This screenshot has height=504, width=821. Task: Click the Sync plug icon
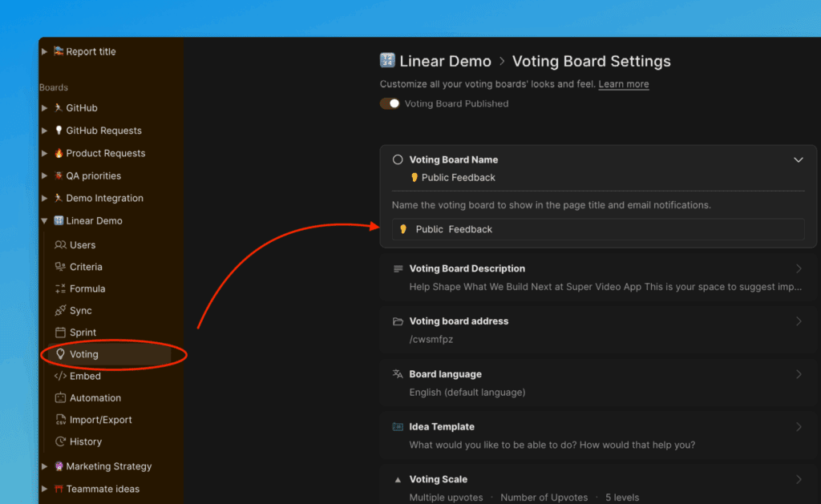[x=60, y=311]
